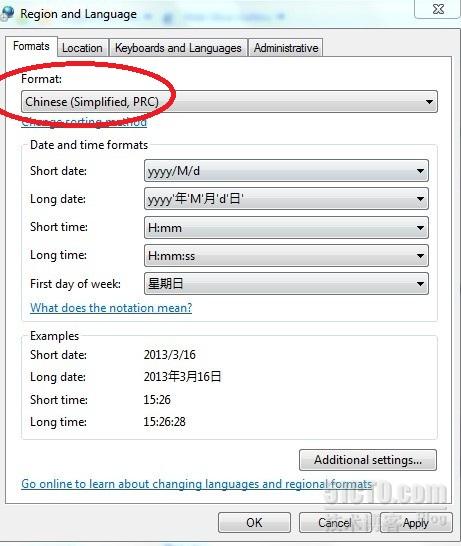This screenshot has width=461, height=546.
Task: Expand the Short date format dropdown
Action: coord(286,171)
